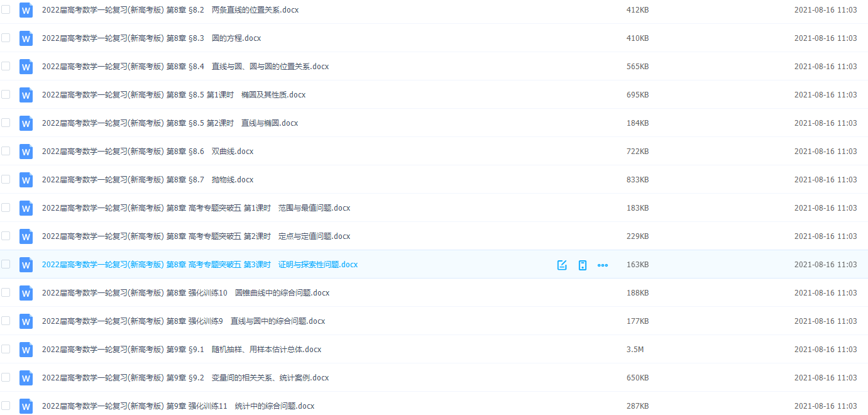This screenshot has width=868, height=415.
Task: Click the send-to-phone icon on the highlighted row
Action: coord(582,265)
